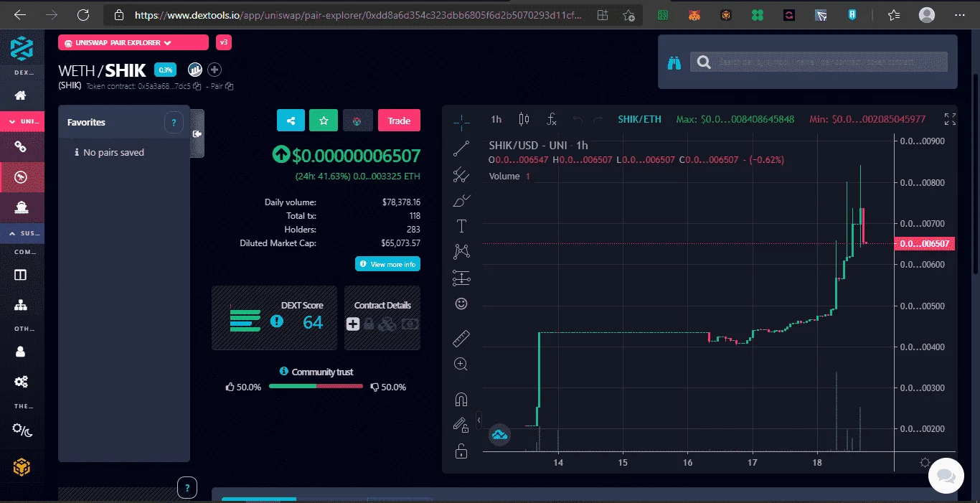This screenshot has height=503, width=980.
Task: Click the DEXTools logo in the sidebar
Action: click(x=22, y=49)
